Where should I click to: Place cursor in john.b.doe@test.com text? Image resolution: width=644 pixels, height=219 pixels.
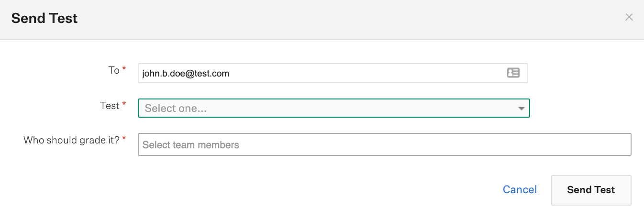tap(186, 74)
